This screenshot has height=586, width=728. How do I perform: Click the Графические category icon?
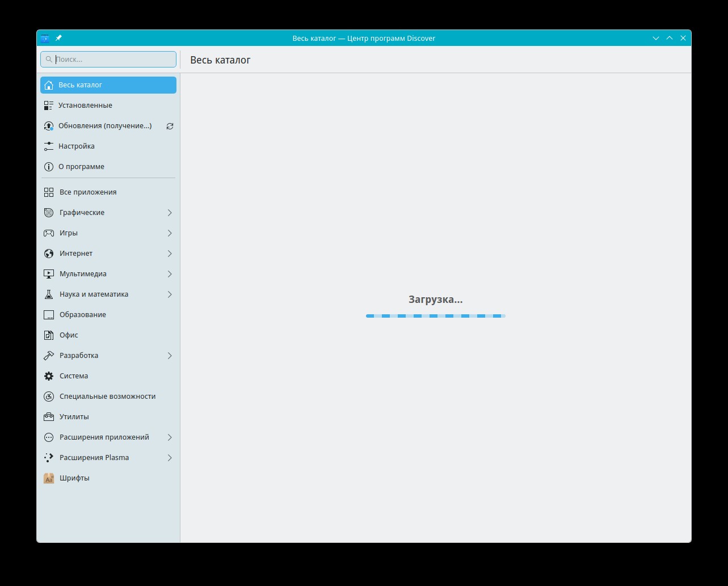pyautogui.click(x=49, y=213)
